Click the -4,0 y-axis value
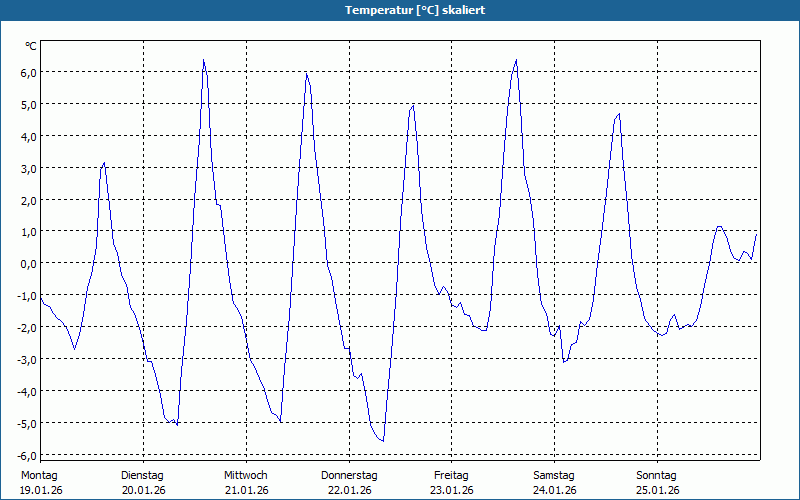This screenshot has width=800, height=500. 27,391
